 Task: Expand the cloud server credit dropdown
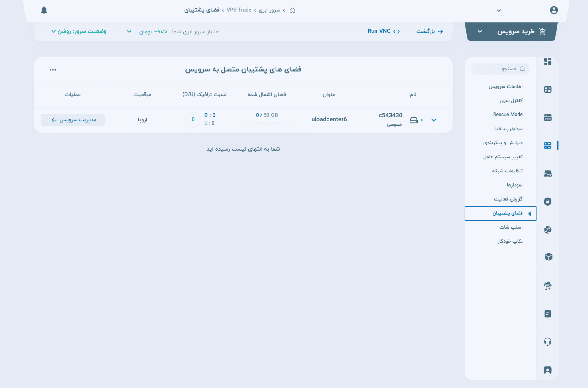[x=129, y=31]
